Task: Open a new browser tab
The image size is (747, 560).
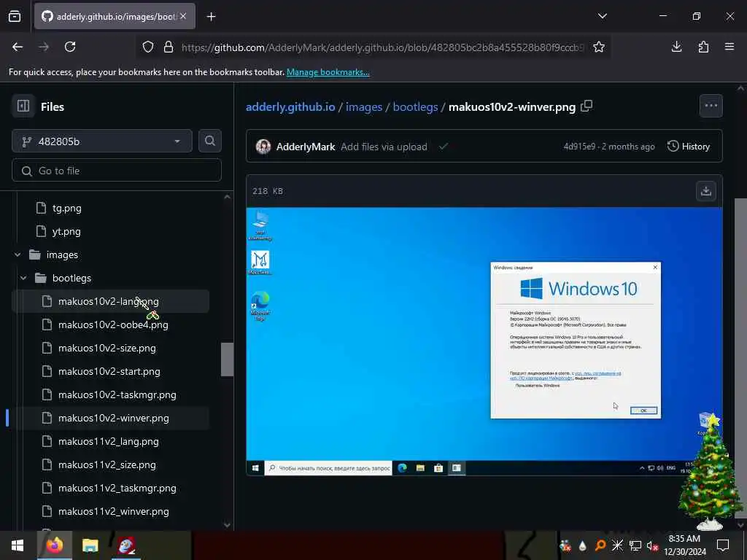Action: [x=211, y=17]
